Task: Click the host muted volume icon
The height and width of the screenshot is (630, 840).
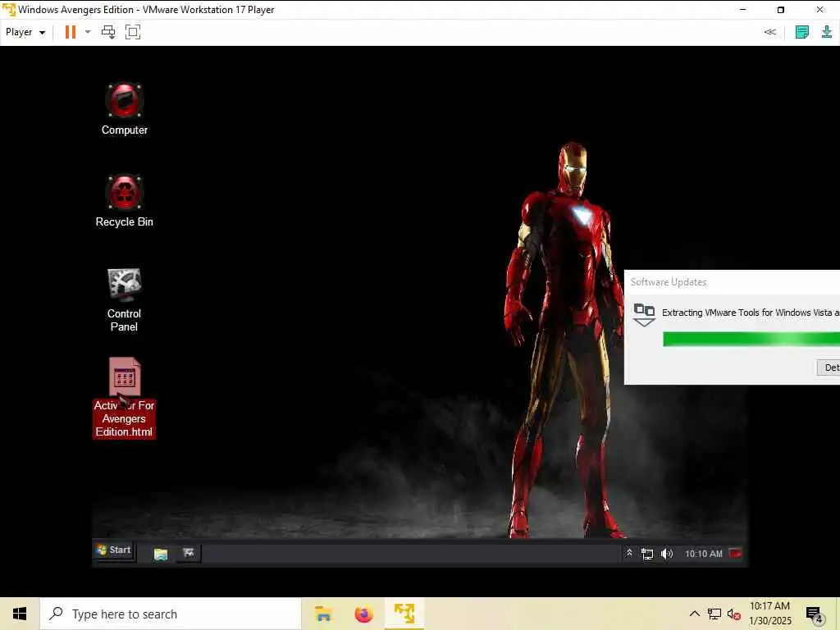Action: pos(734,614)
